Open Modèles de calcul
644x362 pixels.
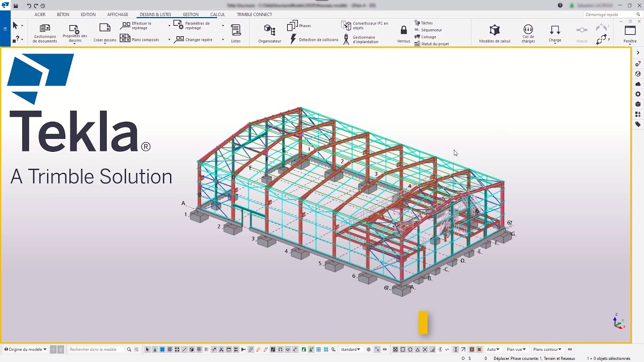click(x=495, y=33)
